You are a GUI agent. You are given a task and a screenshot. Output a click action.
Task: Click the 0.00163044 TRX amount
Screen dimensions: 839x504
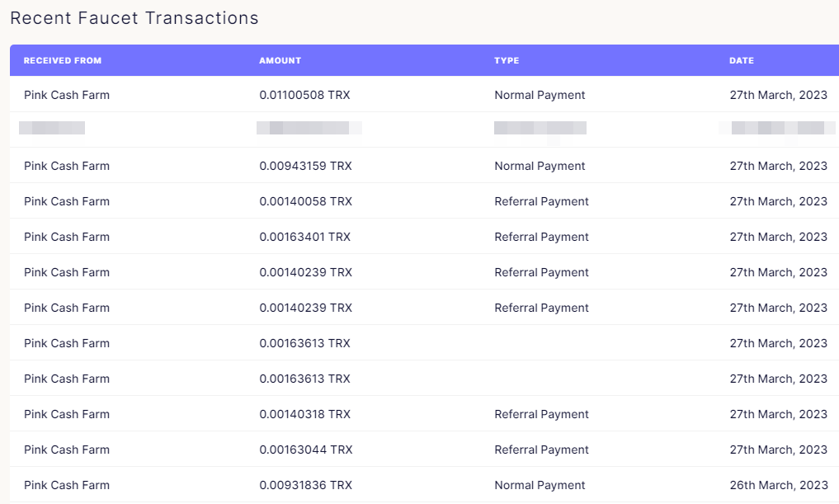306,450
